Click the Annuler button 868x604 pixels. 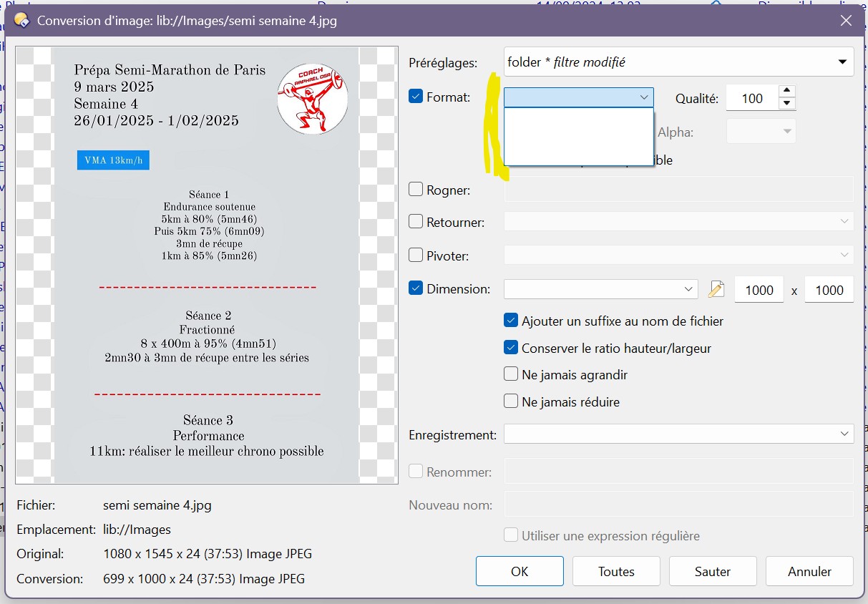809,571
